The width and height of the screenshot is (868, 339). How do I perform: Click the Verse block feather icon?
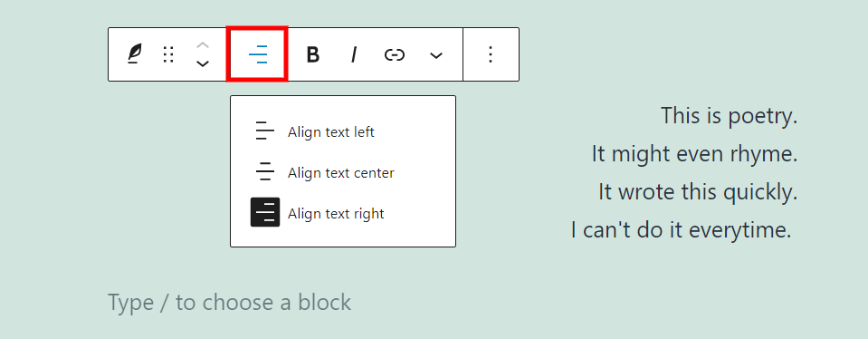coord(134,54)
